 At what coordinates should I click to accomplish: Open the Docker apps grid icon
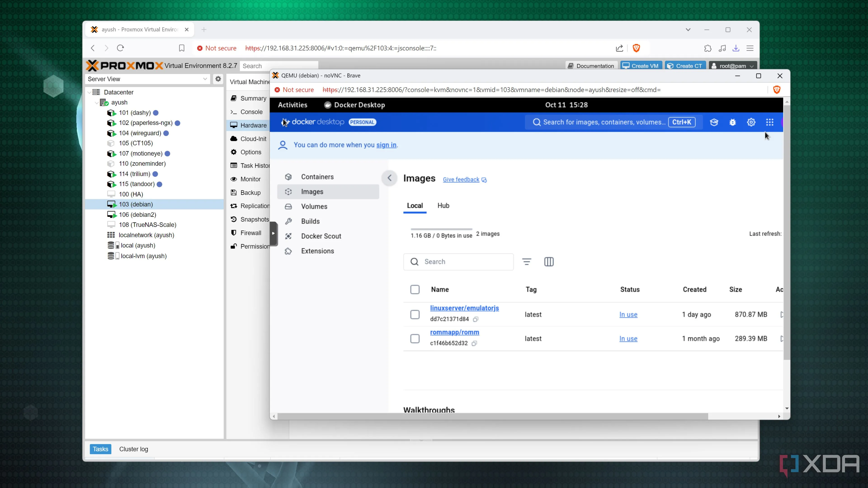pyautogui.click(x=769, y=122)
